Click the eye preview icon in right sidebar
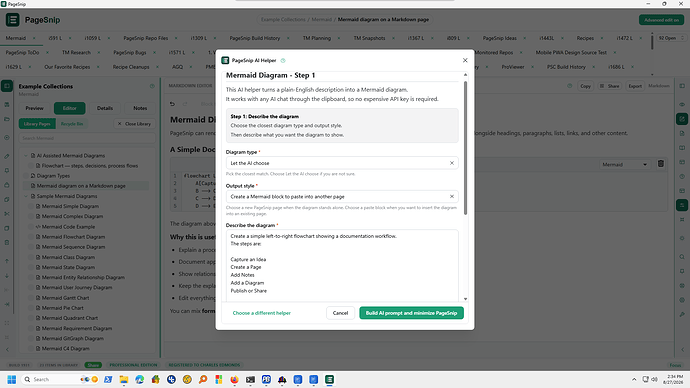The height and width of the screenshot is (388, 690). 682,105
